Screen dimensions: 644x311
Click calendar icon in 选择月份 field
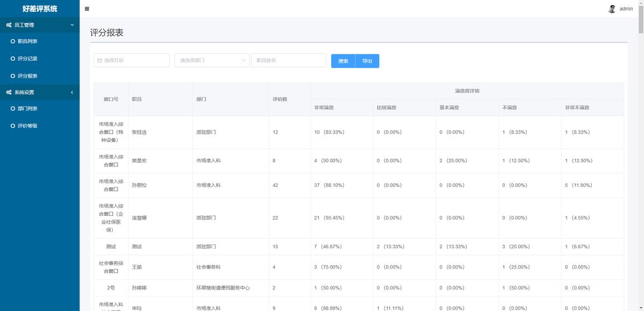99,61
